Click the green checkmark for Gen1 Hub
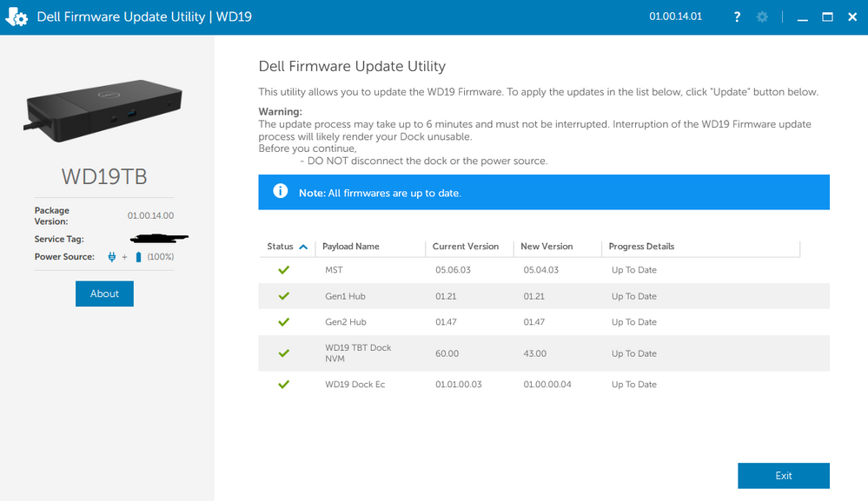868x501 pixels. click(283, 296)
